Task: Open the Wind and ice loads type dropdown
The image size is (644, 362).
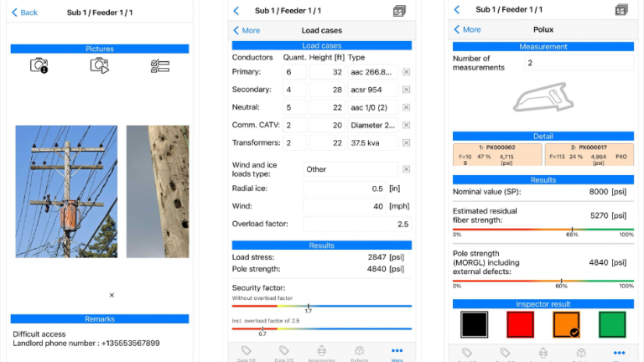Action: click(x=351, y=169)
